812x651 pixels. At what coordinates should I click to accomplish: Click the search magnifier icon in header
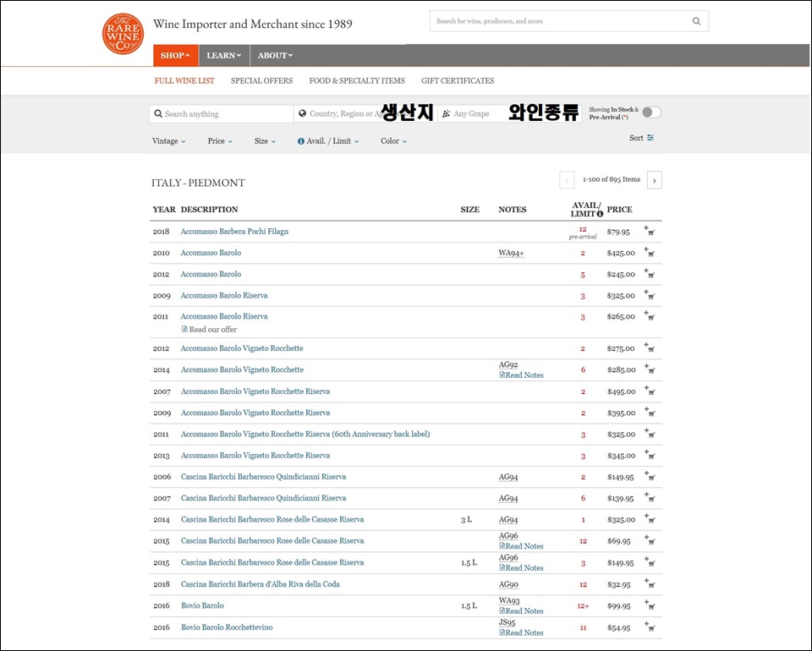(696, 21)
